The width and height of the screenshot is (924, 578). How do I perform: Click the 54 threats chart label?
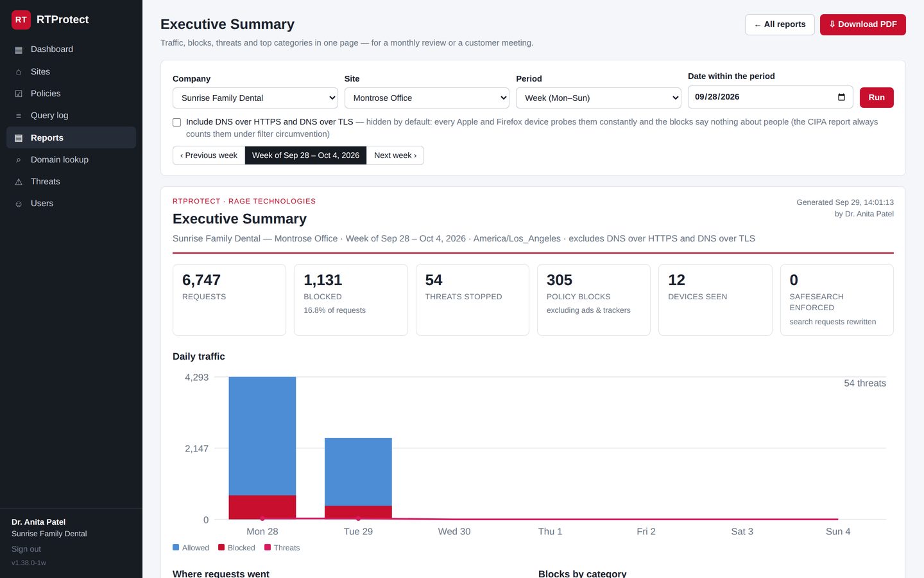coord(865,383)
